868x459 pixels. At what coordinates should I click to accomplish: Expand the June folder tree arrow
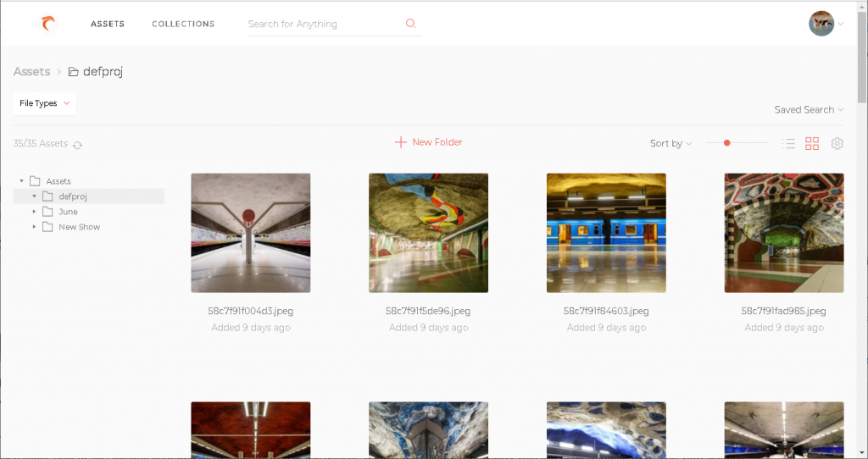tap(34, 212)
